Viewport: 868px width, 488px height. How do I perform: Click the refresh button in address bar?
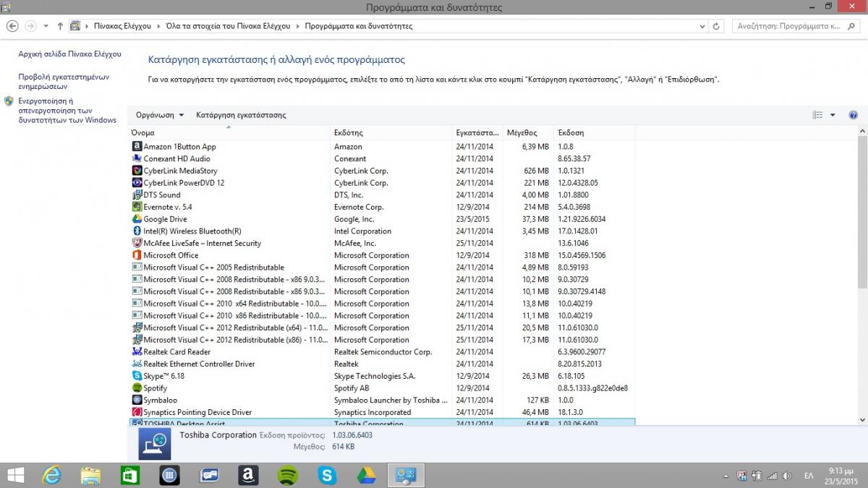pyautogui.click(x=716, y=26)
